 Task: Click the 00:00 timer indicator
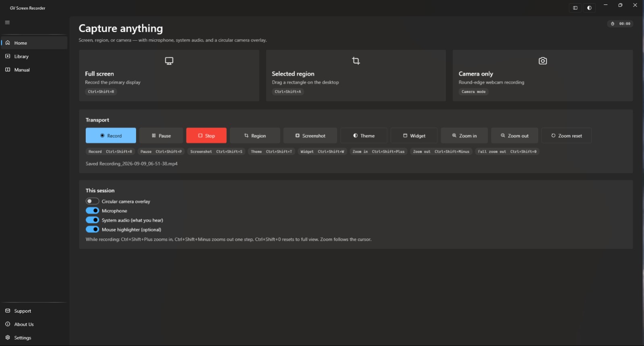(x=620, y=24)
